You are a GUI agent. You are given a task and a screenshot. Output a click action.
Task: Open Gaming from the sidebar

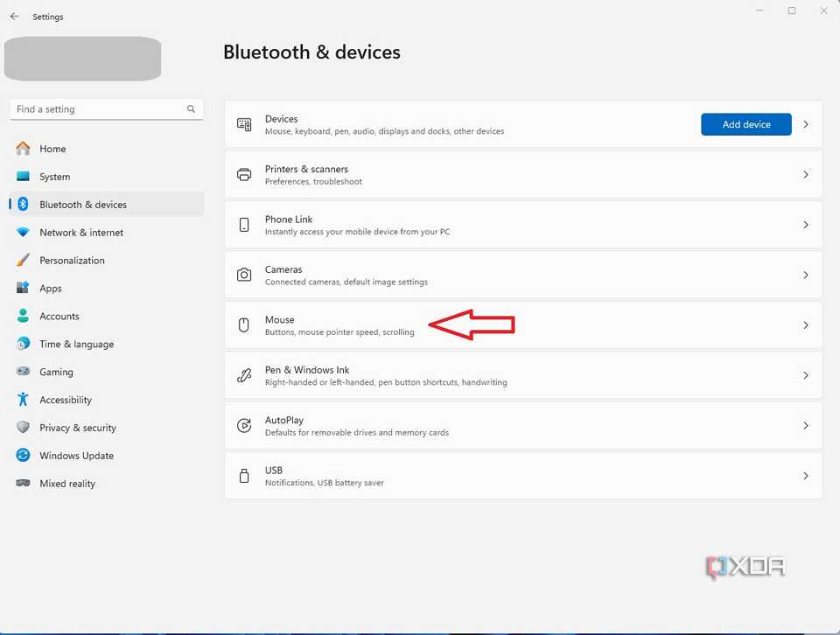tap(107, 372)
